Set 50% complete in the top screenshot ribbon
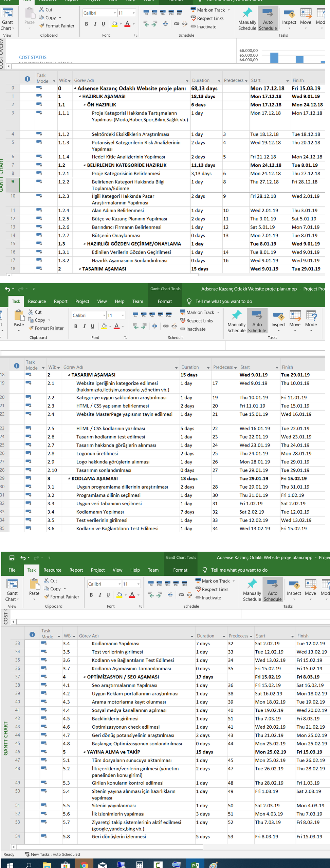Viewport: 330px width, 868px height. point(163,13)
